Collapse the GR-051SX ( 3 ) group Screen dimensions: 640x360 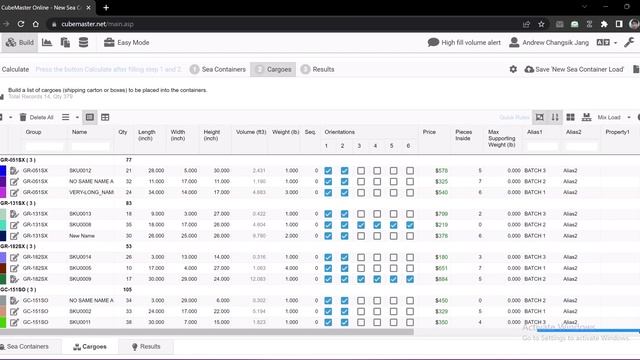pyautogui.click(x=18, y=160)
